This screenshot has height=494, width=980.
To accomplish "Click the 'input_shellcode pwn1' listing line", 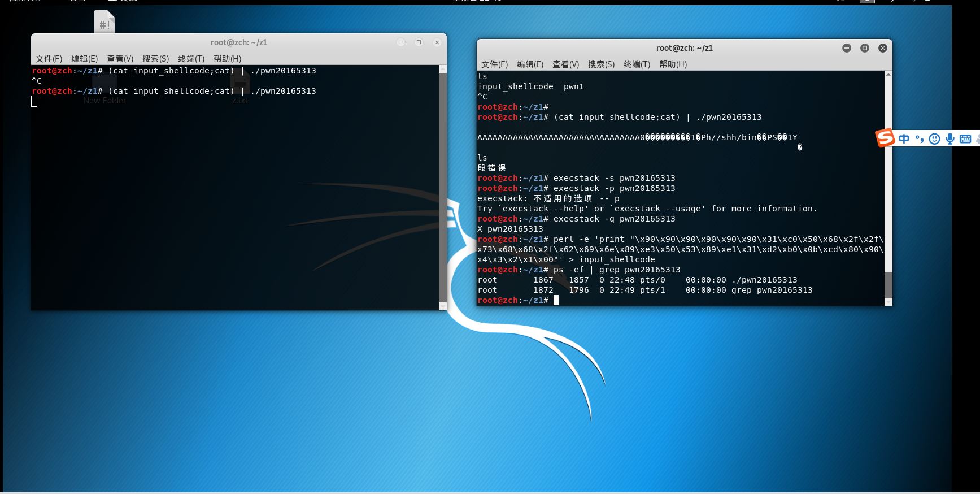I will 530,86.
